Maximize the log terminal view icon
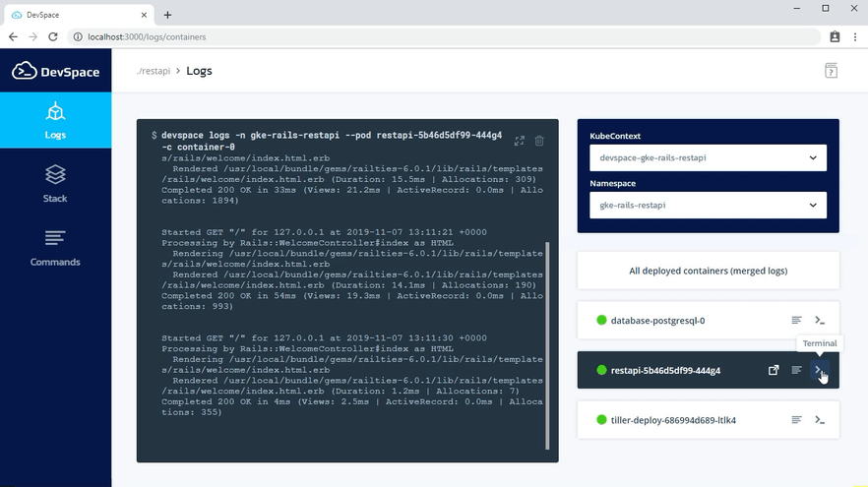This screenshot has width=868, height=487. (519, 141)
